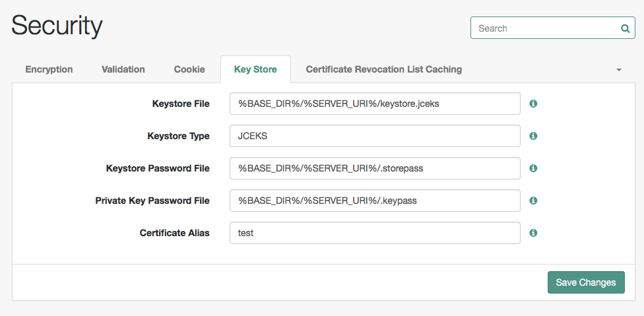Expand the tabs overflow dropdown arrow

[619, 70]
